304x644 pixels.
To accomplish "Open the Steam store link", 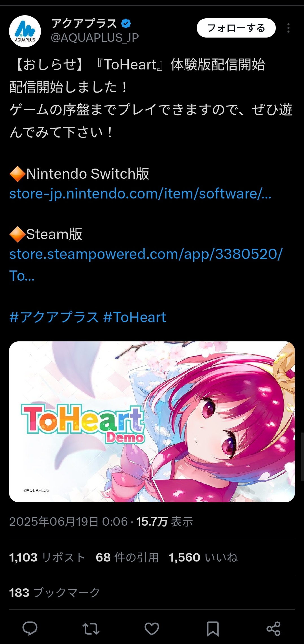I will 146,265.
